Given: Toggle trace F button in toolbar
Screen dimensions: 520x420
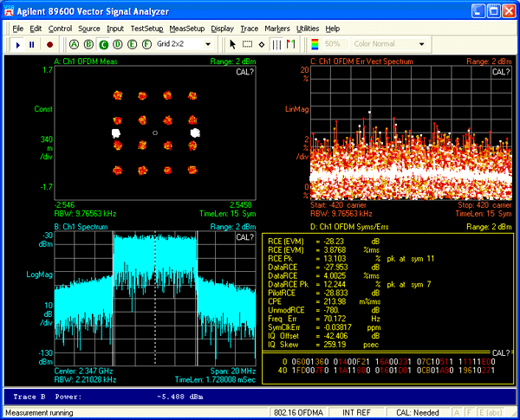Looking at the screenshot, I should point(146,43).
